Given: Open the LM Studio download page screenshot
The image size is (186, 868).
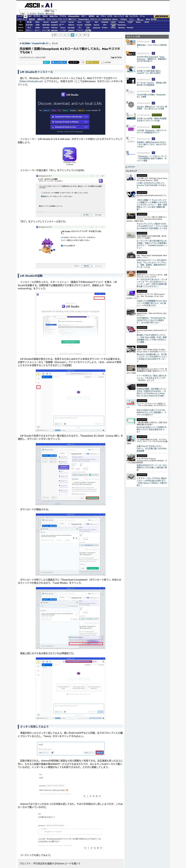Looking at the screenshot, I should 71,112.
